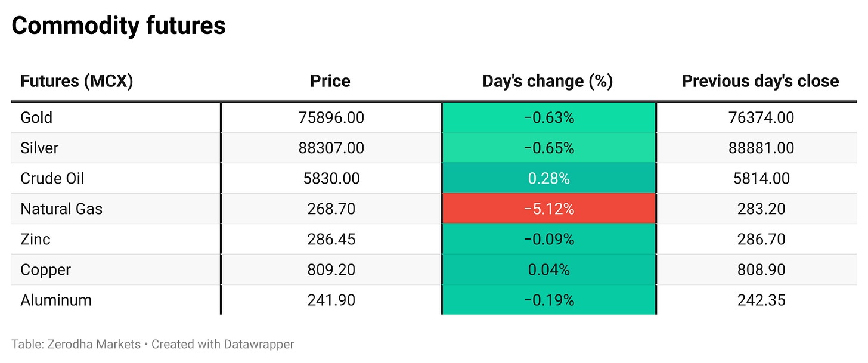Click the red −5.12% Natural Gas cell
This screenshot has width=868, height=363.
[x=548, y=209]
